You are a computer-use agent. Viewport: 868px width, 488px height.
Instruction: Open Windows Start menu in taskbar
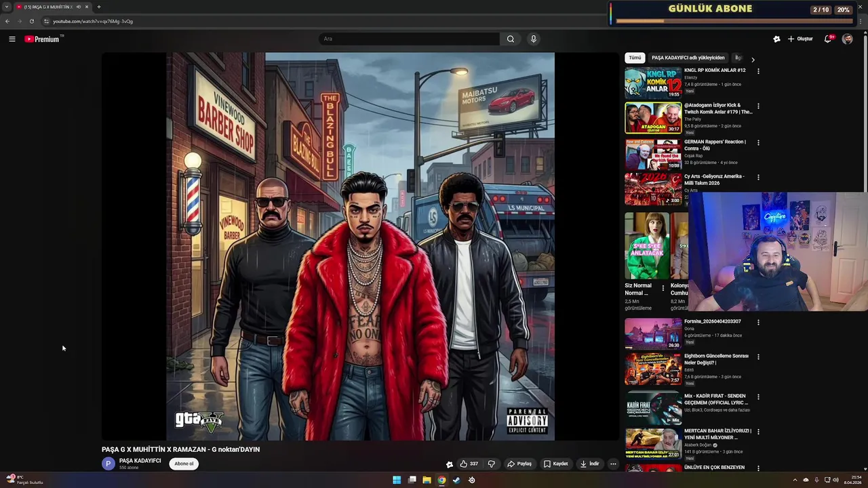tap(397, 480)
